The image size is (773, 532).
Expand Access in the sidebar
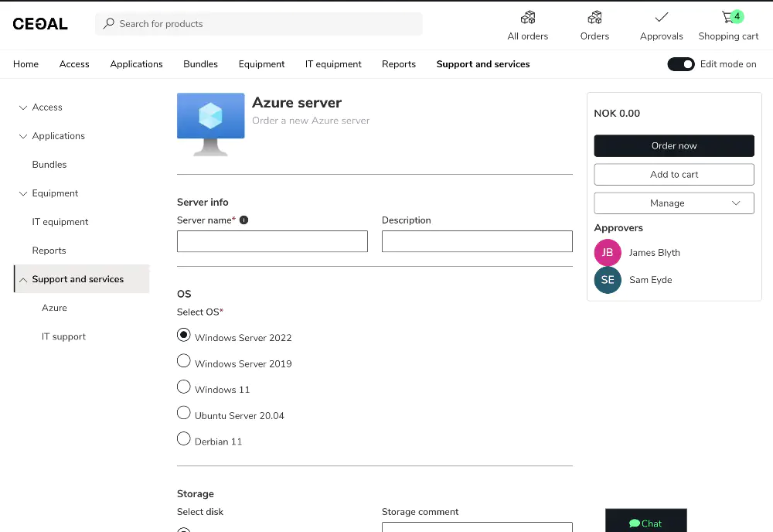pos(22,107)
